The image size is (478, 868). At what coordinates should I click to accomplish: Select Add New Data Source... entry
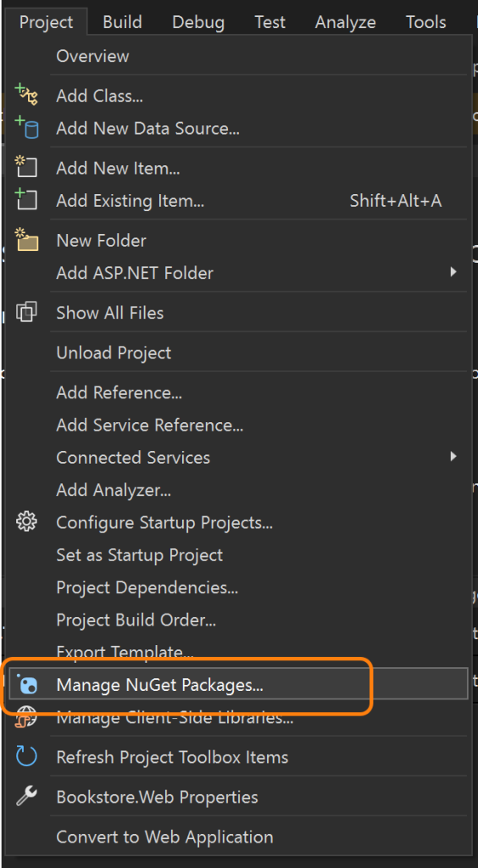tap(238, 129)
